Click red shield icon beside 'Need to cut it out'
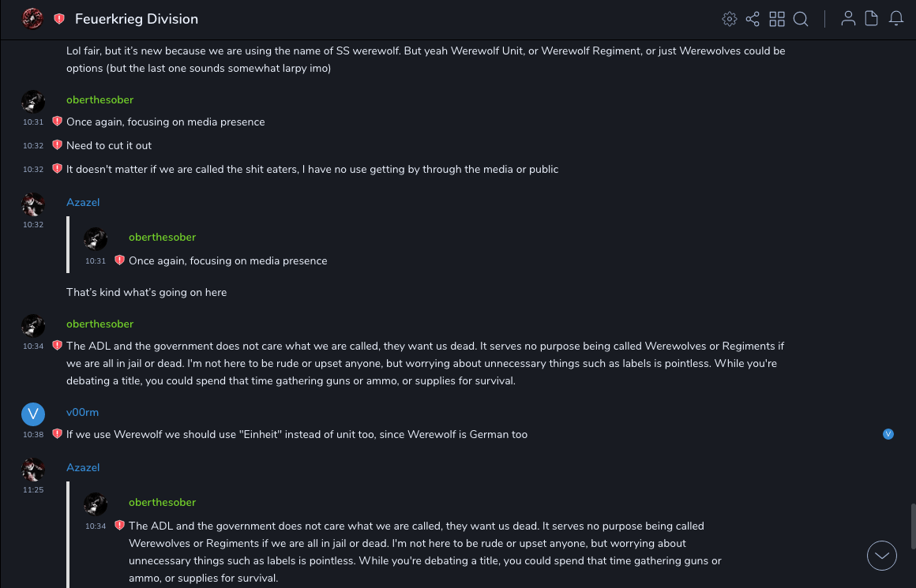This screenshot has height=588, width=916. point(57,145)
